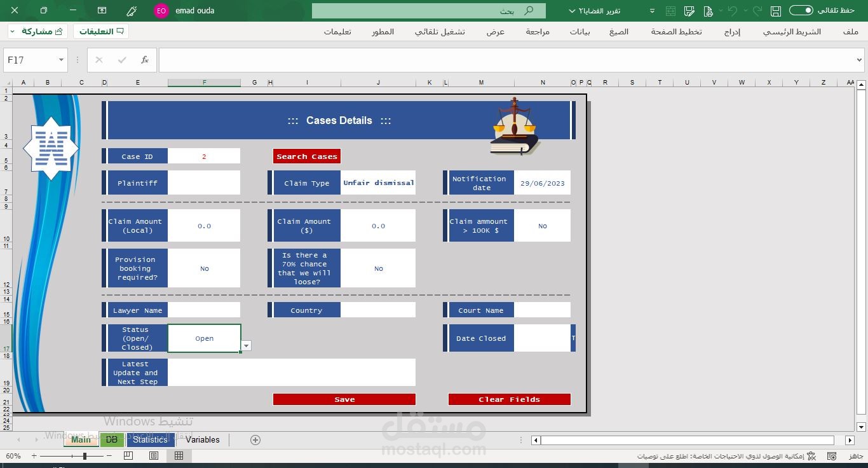This screenshot has height=468, width=868.
Task: Click the horizontal scrollbar right arrow
Action: tap(850, 440)
